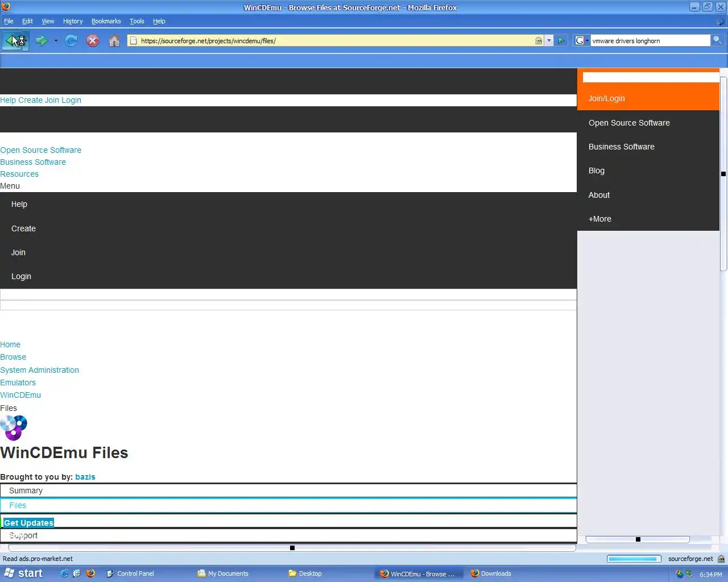728x582 pixels.
Task: Click the Browse breadcrumb link
Action: pyautogui.click(x=13, y=357)
